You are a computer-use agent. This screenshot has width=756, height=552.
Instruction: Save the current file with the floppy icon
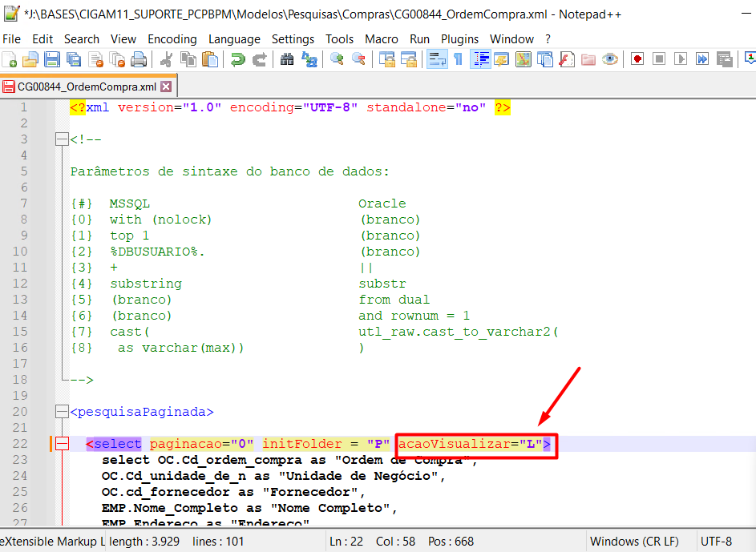[x=52, y=59]
